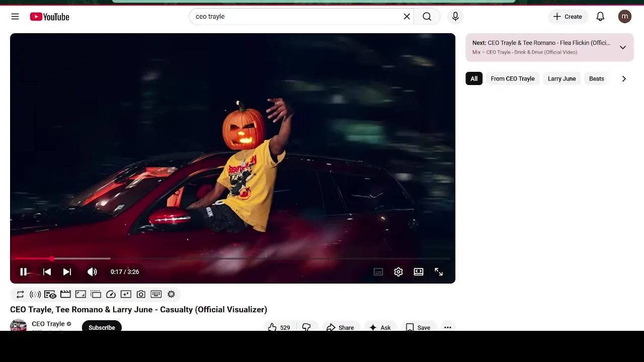The height and width of the screenshot is (362, 644).
Task: Click the 'Mix – CEO Trayle - Drink & Drive' subtitle
Action: coord(525,52)
